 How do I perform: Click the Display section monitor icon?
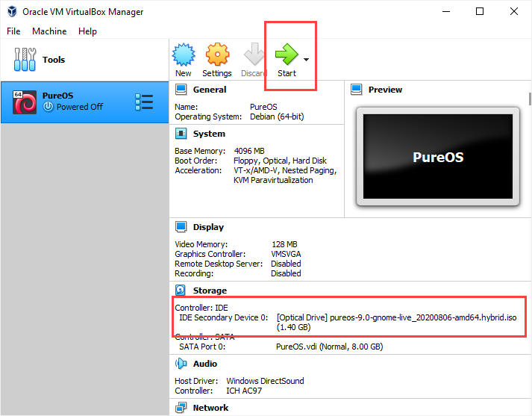coord(181,227)
